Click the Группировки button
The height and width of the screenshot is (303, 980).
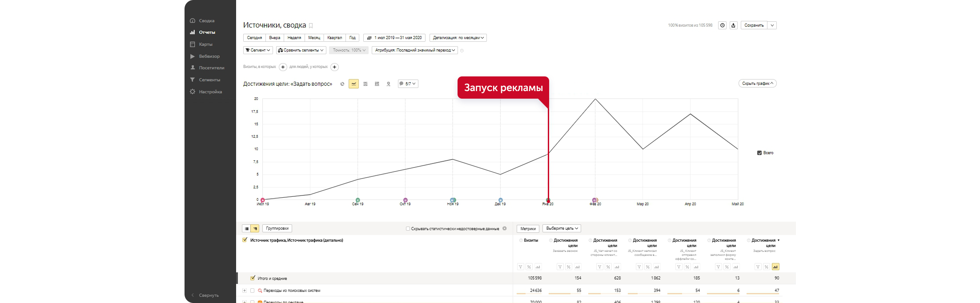pyautogui.click(x=277, y=228)
